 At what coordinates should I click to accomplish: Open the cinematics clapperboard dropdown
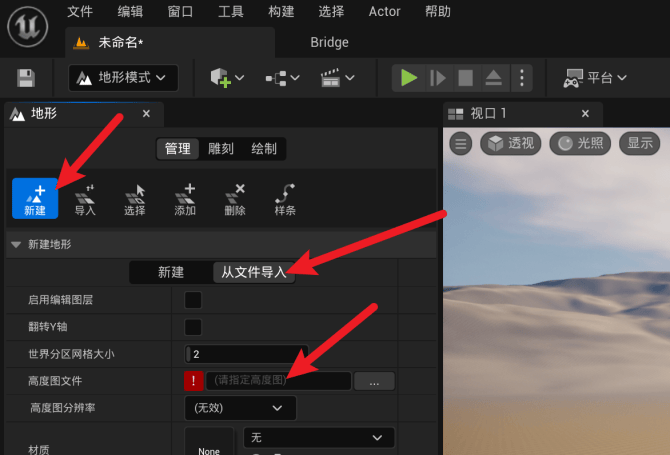point(338,78)
